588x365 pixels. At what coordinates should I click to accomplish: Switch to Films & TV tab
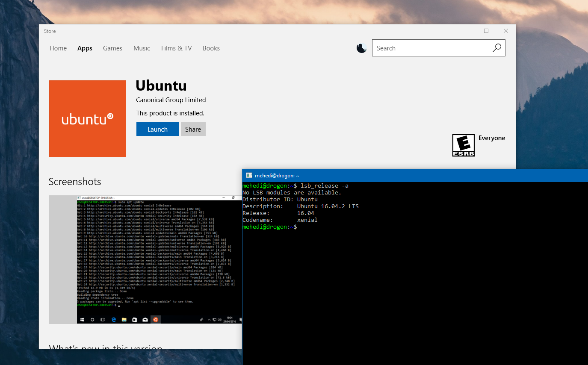coord(176,48)
